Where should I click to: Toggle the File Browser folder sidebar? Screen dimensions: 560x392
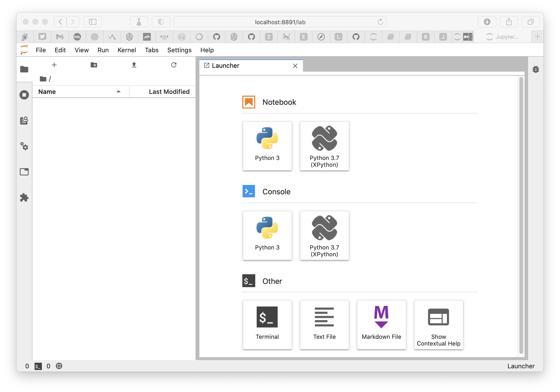24,69
